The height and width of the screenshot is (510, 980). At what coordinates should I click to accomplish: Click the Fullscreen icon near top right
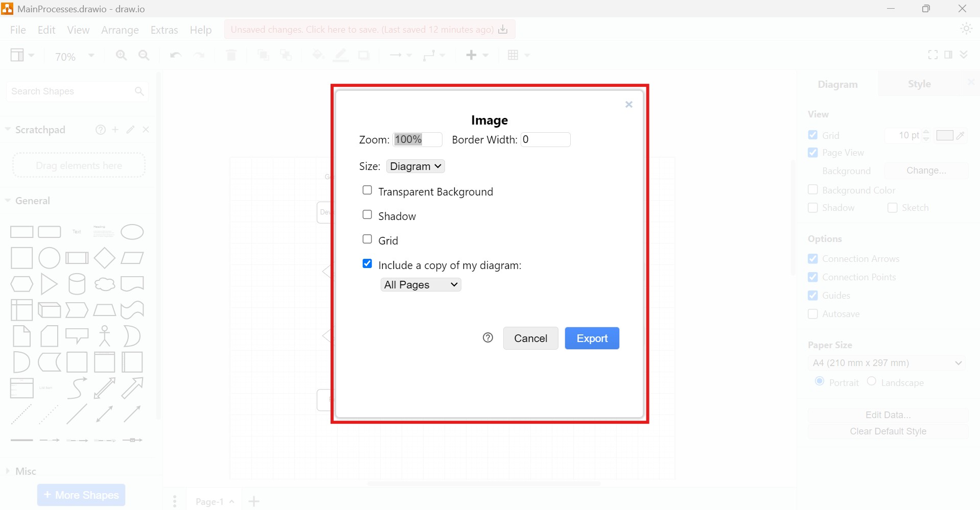click(933, 55)
